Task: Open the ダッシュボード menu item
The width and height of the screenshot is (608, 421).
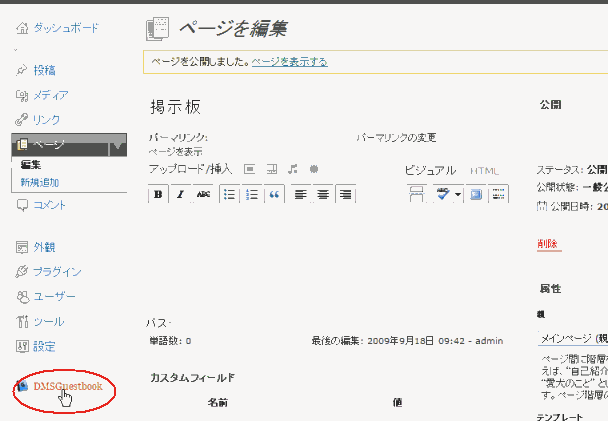Action: [66, 28]
